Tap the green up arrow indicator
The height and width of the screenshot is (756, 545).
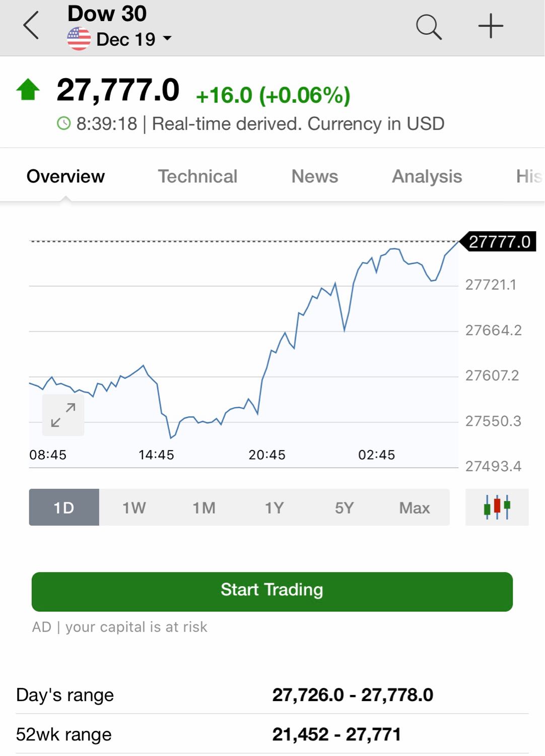(x=28, y=90)
